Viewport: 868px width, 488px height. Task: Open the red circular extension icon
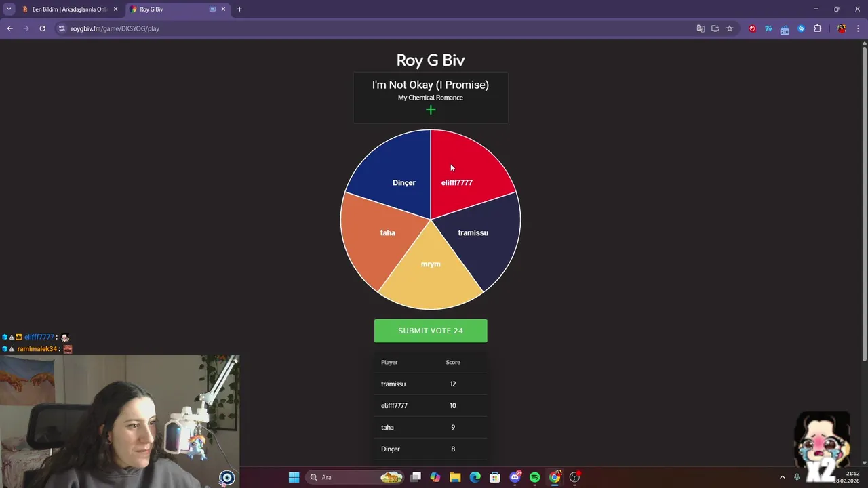752,28
